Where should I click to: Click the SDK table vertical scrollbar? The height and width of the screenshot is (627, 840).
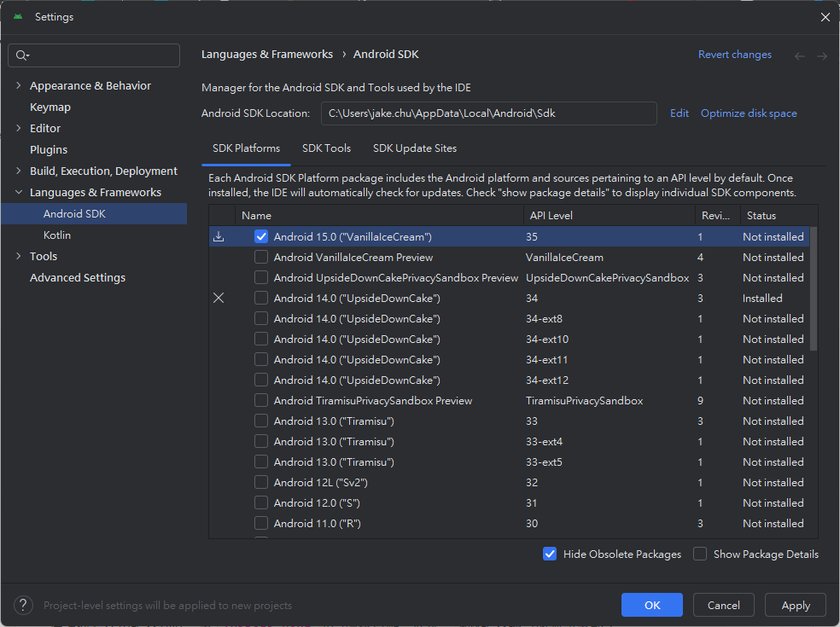coord(814,289)
